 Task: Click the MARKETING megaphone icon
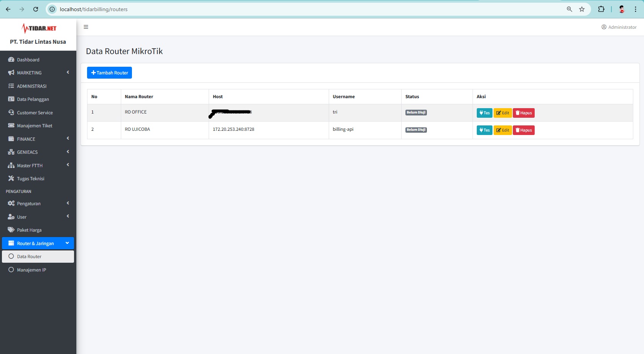(x=11, y=73)
